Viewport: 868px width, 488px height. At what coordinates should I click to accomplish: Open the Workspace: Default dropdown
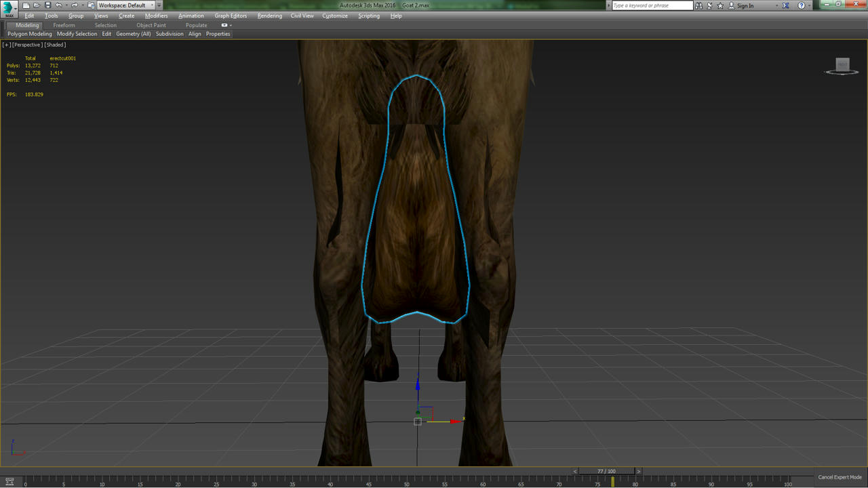(x=126, y=5)
